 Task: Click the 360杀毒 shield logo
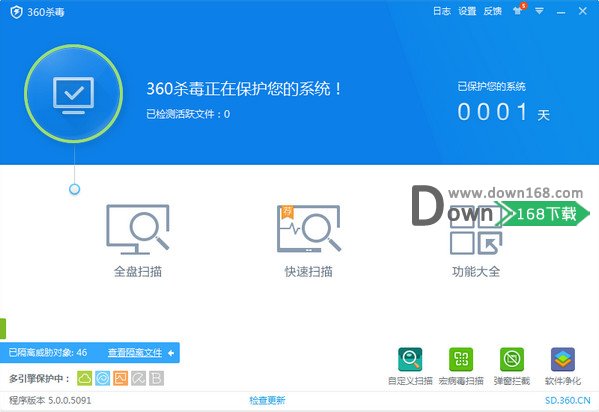pos(16,12)
